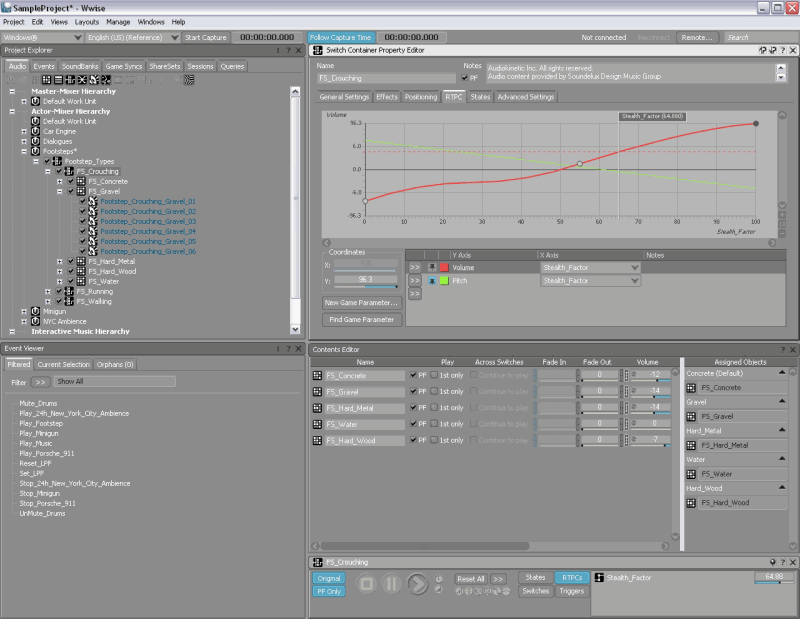
Task: Click the FS_Hard_Wood icon in Assigned Objects
Action: tap(691, 503)
